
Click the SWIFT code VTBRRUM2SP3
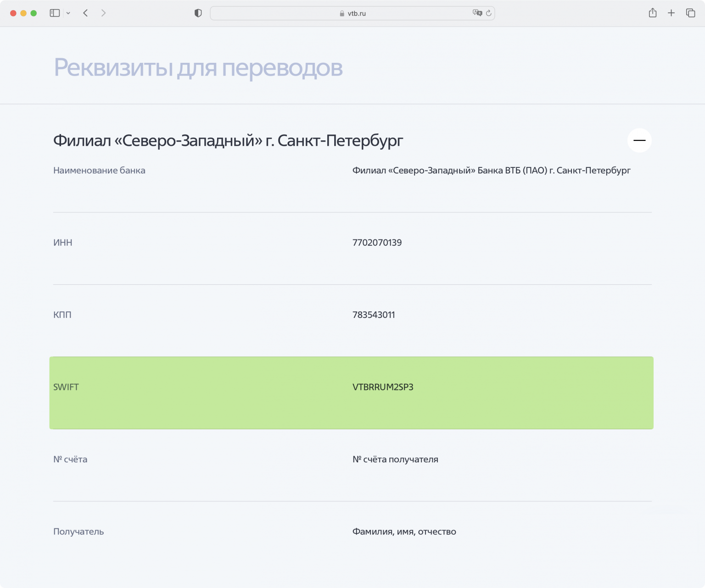(383, 387)
